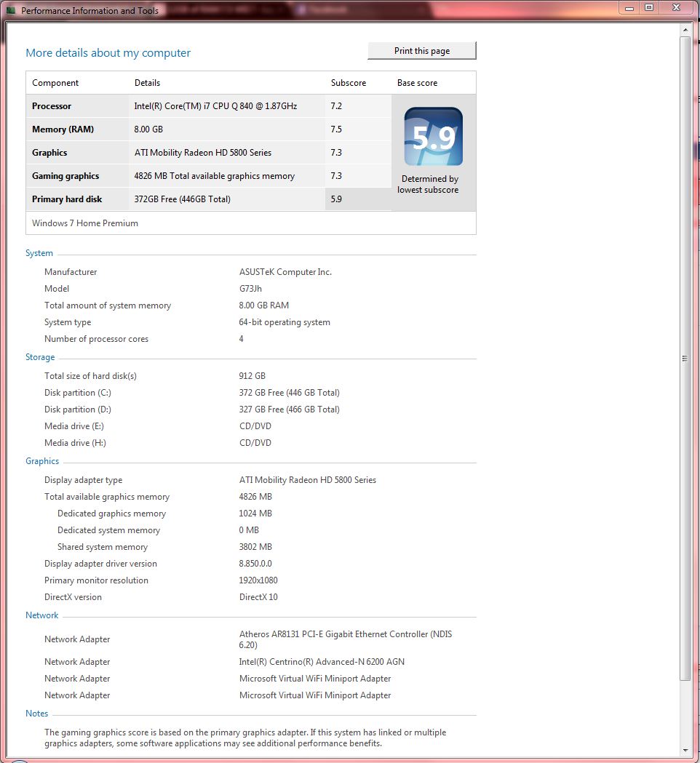The image size is (700, 763).
Task: Select the Intel Core i7 Q 840 detail
Action: 215,106
